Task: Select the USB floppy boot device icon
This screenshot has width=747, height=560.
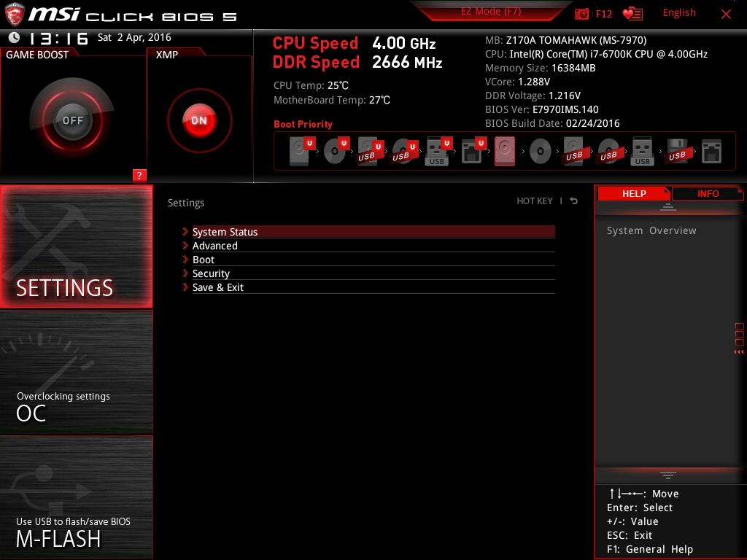Action: click(x=677, y=151)
